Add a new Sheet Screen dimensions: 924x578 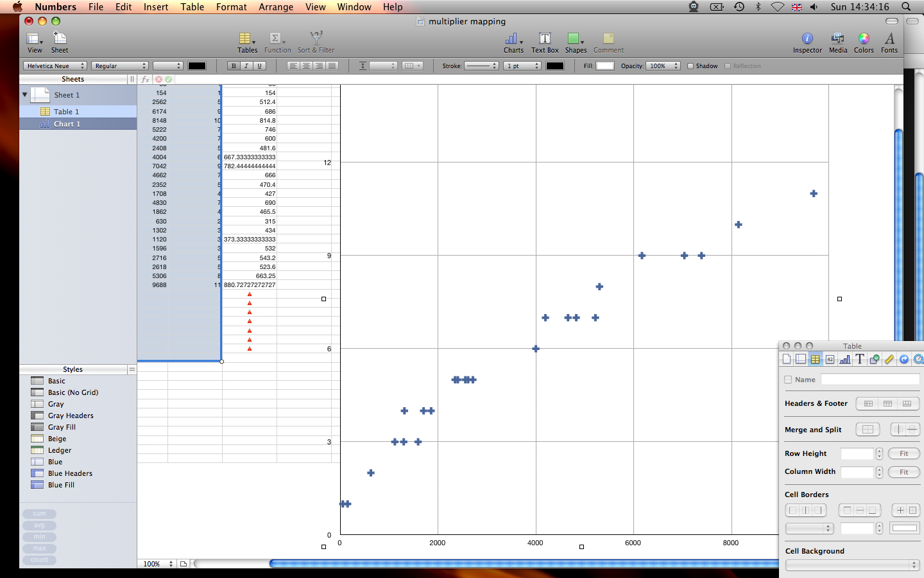click(x=60, y=42)
